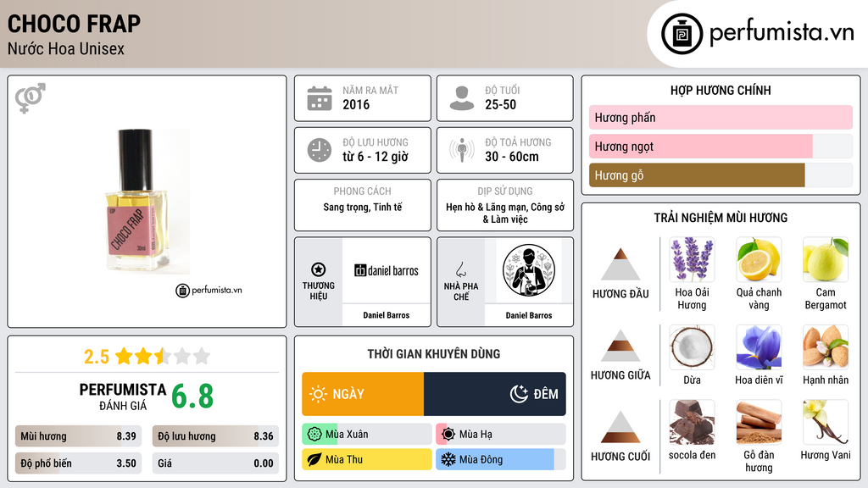Select the coconut Dừa note image

tap(692, 347)
